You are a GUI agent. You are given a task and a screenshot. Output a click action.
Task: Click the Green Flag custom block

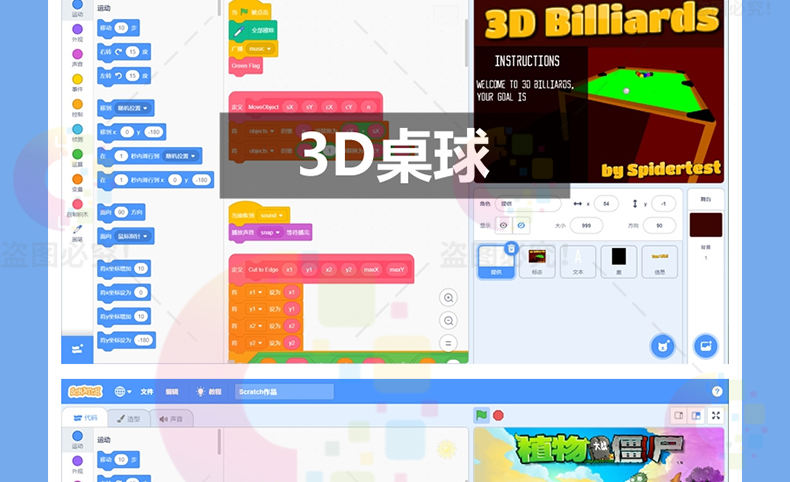tap(245, 66)
